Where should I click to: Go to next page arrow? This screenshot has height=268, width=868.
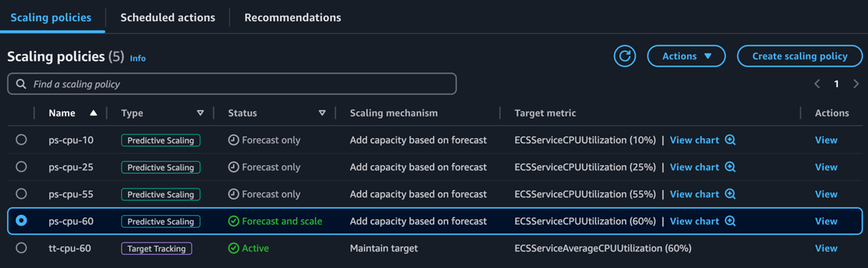[856, 84]
